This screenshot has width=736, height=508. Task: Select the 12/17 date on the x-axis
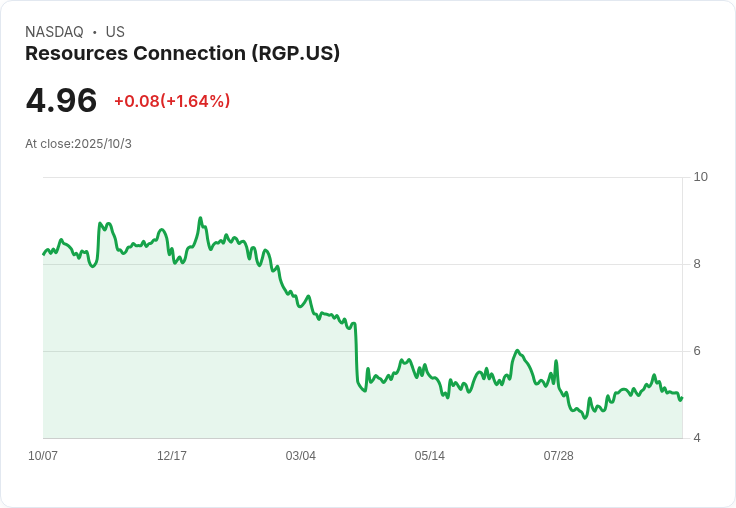[172, 456]
